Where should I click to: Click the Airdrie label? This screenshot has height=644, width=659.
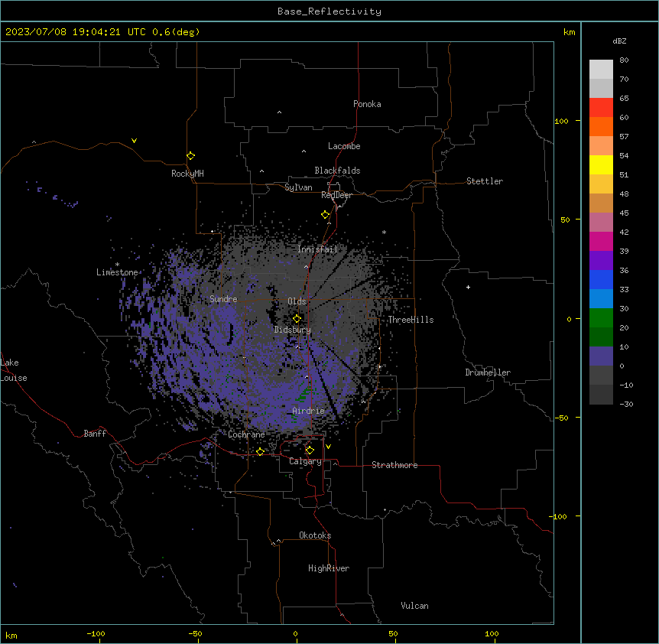point(308,411)
